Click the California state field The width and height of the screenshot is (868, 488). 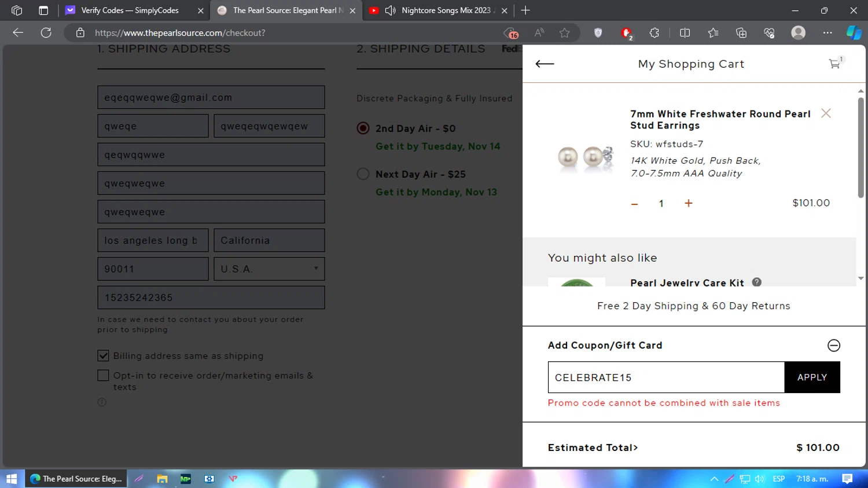point(269,240)
